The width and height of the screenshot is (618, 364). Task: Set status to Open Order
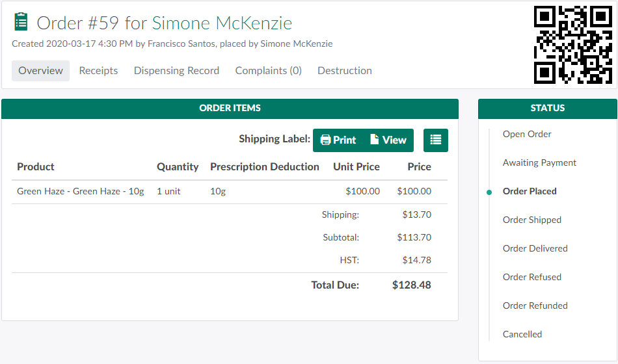[x=527, y=134]
